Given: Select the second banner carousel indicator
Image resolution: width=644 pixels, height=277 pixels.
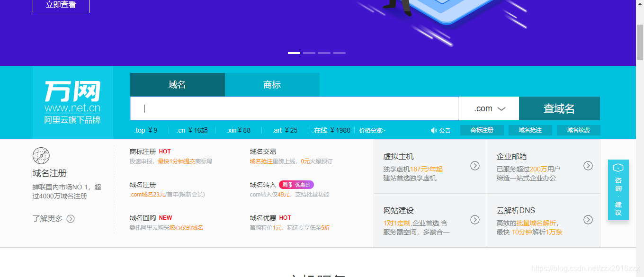Looking at the screenshot, I should pyautogui.click(x=309, y=53).
